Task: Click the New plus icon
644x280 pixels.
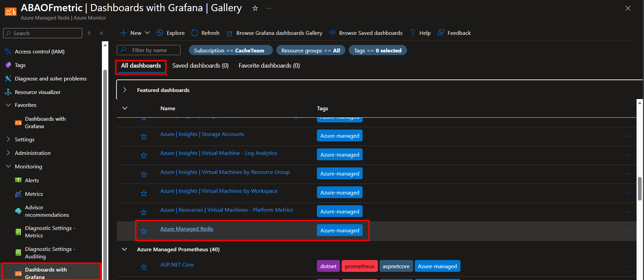Action: click(x=124, y=33)
